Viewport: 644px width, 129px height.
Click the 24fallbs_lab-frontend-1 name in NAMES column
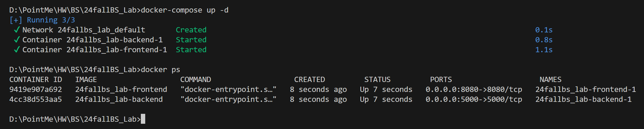click(x=586, y=89)
